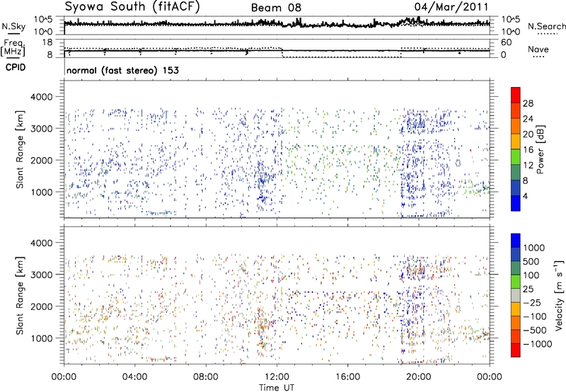Viewport: 566px width, 392px height.
Task: Select the "Freq. [MHz]" axis label
Action: (x=13, y=47)
